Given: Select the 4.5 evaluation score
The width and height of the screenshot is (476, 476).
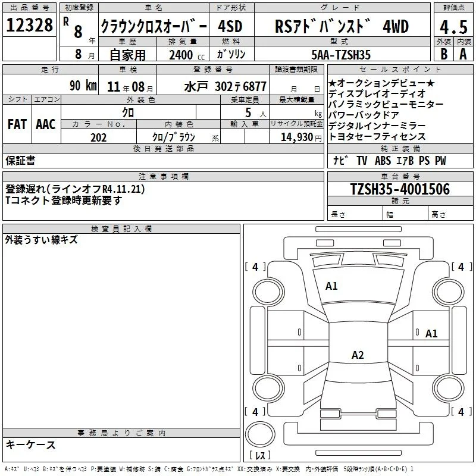Looking at the screenshot, I should click(453, 27).
